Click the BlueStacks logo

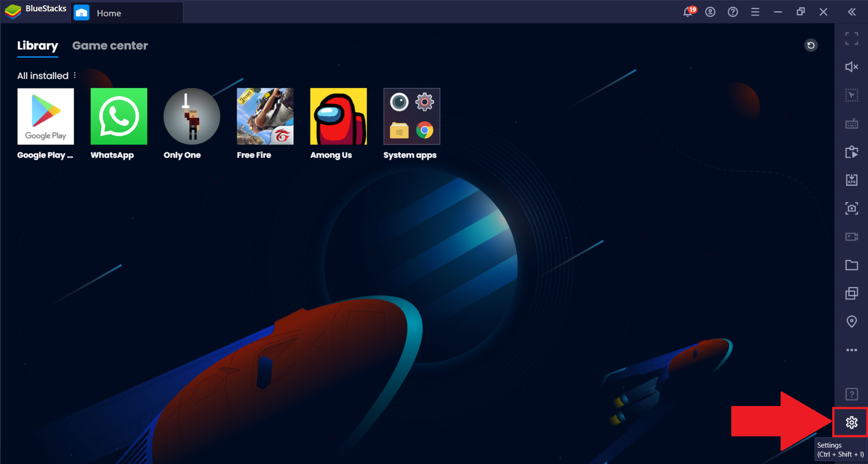[13, 11]
